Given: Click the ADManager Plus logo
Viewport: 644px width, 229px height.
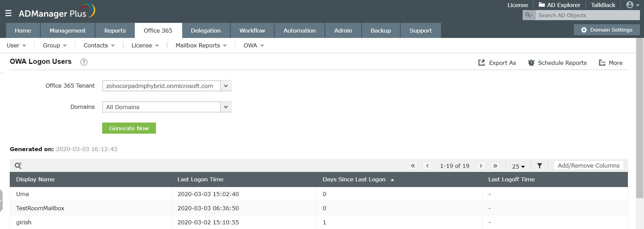Looking at the screenshot, I should click(57, 11).
